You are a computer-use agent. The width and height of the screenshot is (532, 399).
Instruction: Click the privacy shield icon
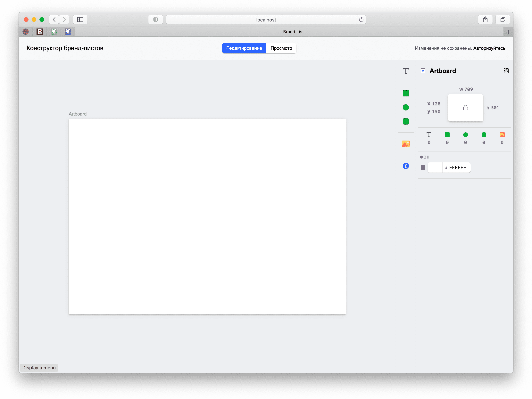155,20
